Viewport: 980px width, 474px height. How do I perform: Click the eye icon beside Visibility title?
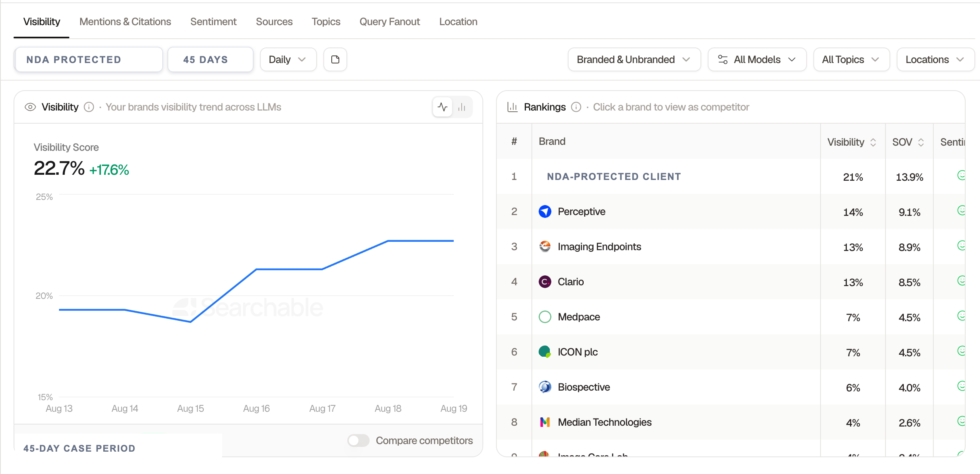[x=30, y=107]
